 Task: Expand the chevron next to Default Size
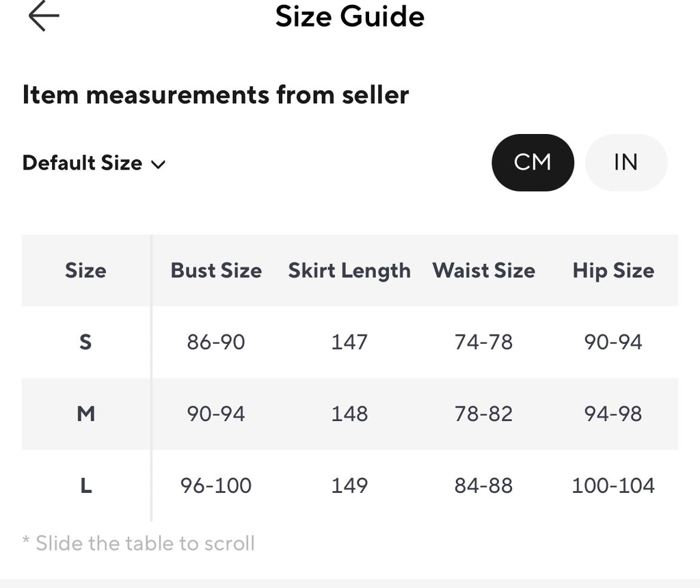(159, 165)
